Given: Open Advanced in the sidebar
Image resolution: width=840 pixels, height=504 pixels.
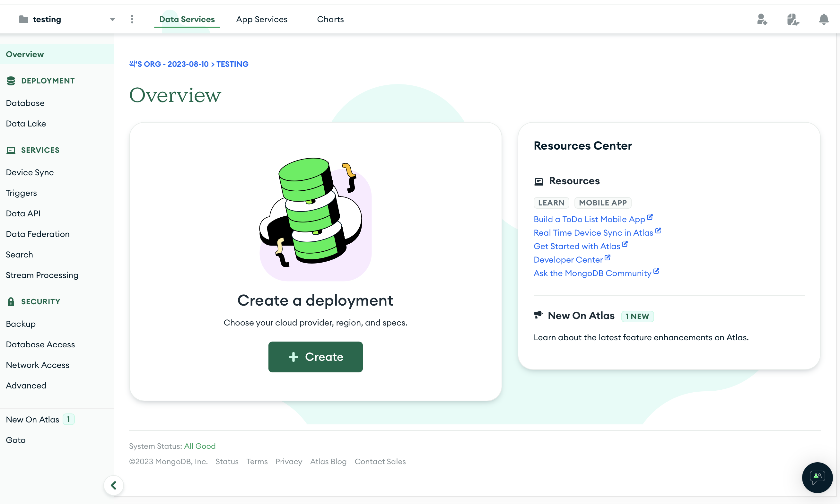Looking at the screenshot, I should [x=57, y=386].
